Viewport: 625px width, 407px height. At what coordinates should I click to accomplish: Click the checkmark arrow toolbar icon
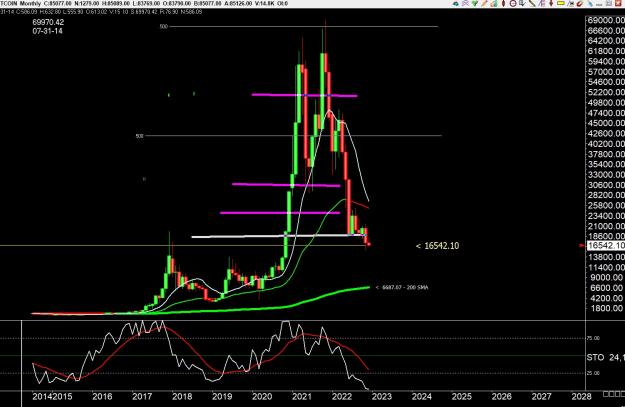pyautogui.click(x=522, y=4)
